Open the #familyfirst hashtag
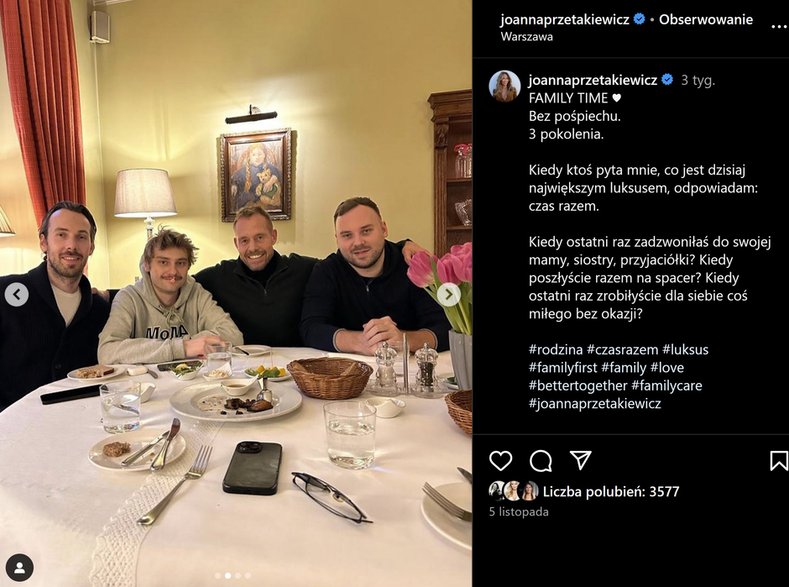The width and height of the screenshot is (789, 587). [x=563, y=368]
